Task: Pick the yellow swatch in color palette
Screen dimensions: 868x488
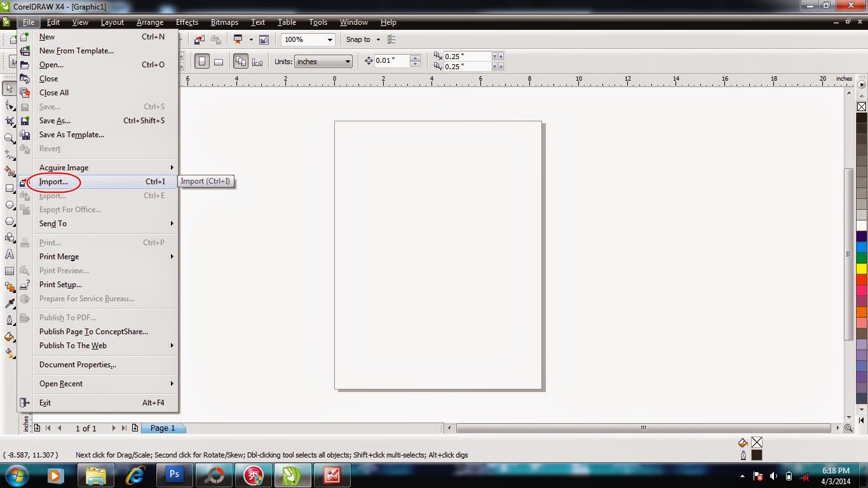Action: [862, 269]
